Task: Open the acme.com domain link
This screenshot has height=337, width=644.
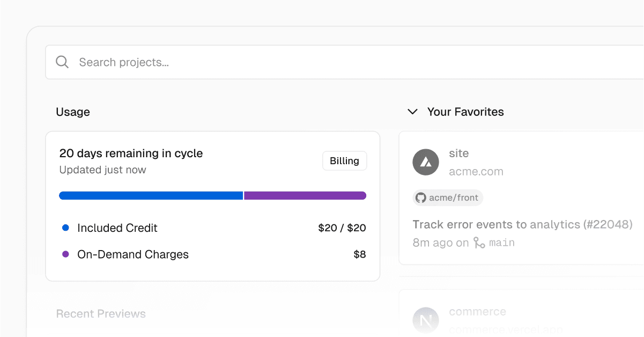Action: click(x=476, y=172)
